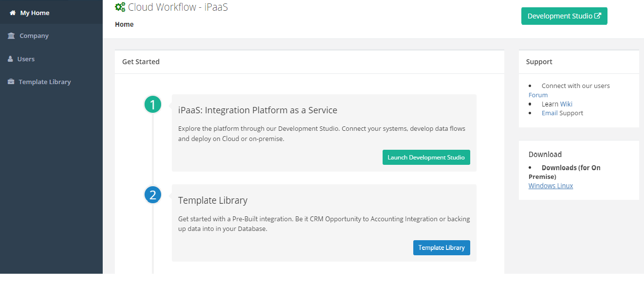Image resolution: width=644 pixels, height=282 pixels.
Task: Click the Home breadcrumb under the title
Action: (124, 24)
